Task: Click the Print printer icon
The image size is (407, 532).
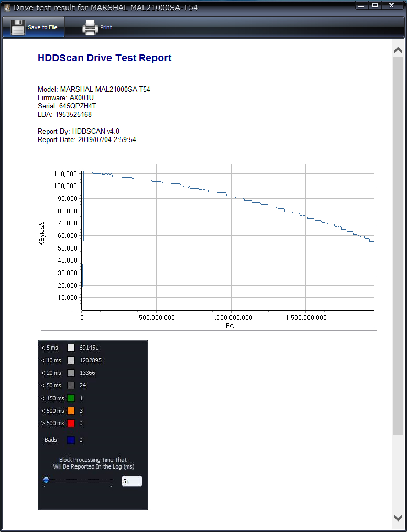Action: tap(90, 27)
